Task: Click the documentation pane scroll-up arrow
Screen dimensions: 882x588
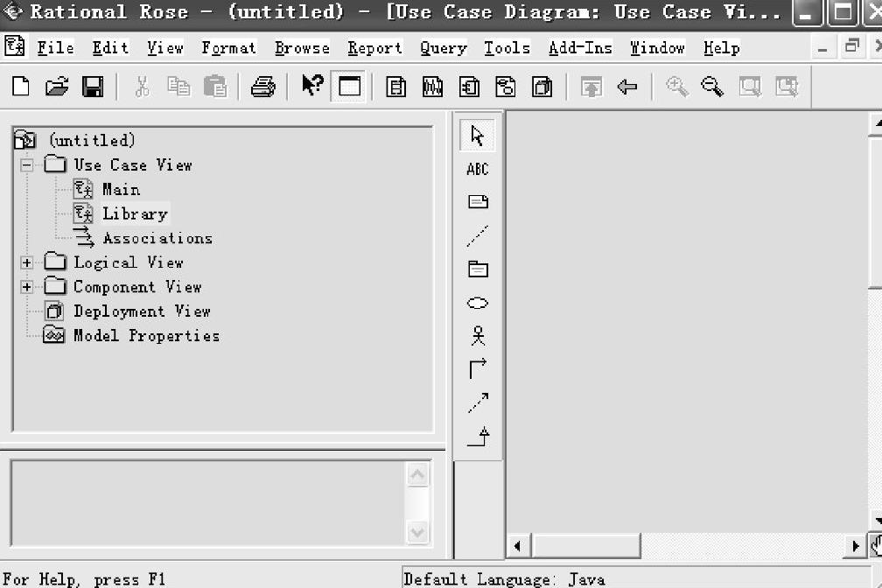Action: pos(417,475)
